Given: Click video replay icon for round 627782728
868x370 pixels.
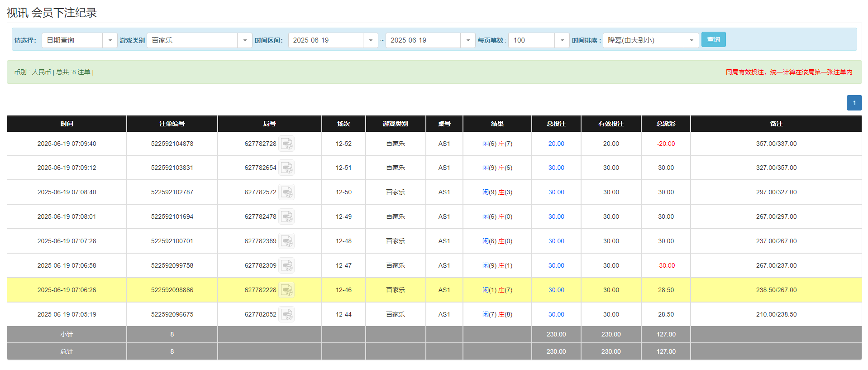Looking at the screenshot, I should pos(286,144).
